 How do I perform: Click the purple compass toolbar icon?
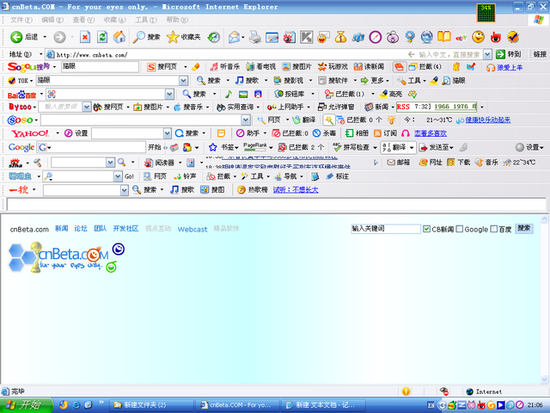point(375,37)
